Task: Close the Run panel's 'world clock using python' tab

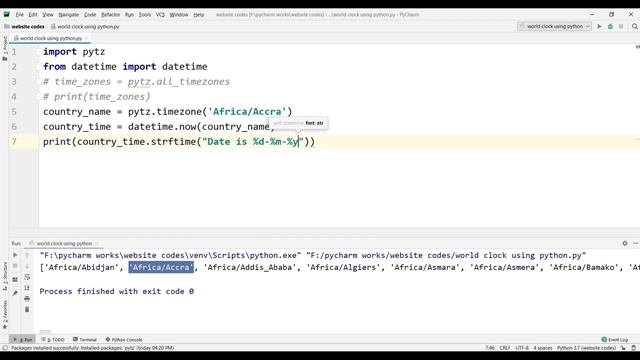Action: [x=97, y=243]
